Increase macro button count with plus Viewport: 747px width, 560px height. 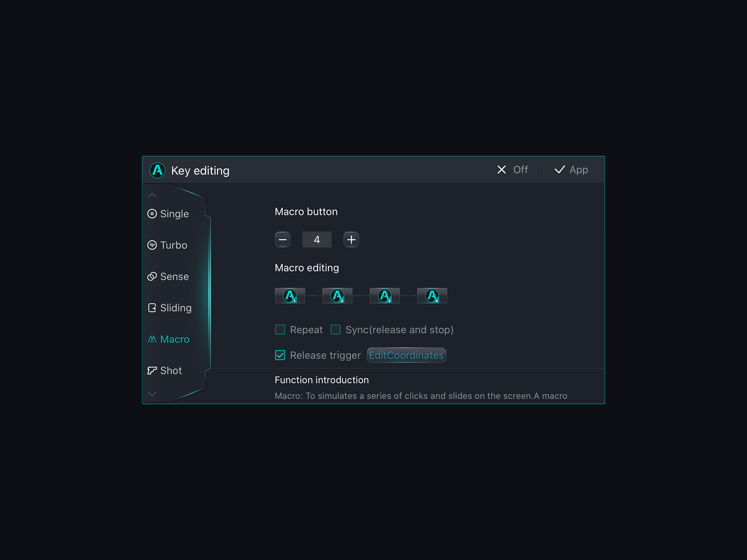[351, 240]
